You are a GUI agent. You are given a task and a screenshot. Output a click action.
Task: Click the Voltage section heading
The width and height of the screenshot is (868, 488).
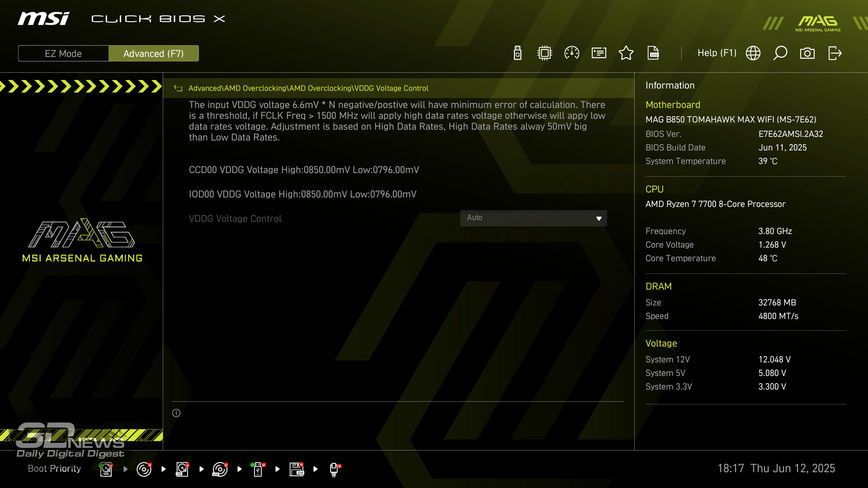coord(661,343)
